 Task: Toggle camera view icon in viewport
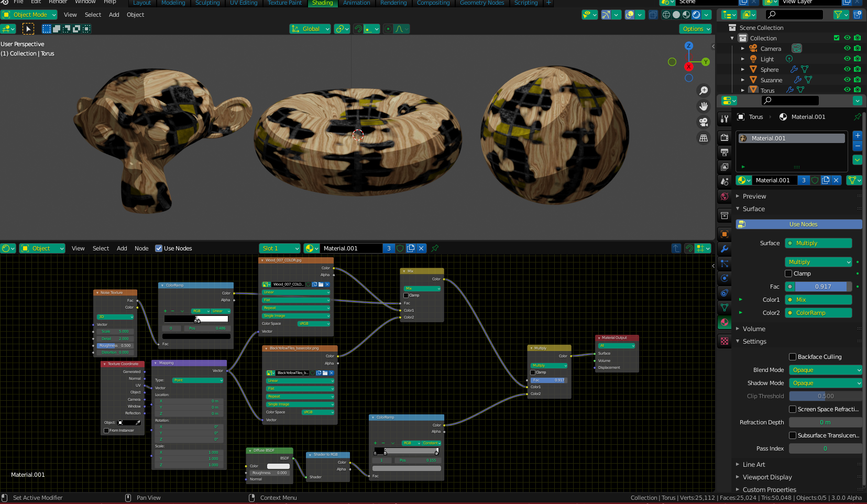click(x=704, y=122)
